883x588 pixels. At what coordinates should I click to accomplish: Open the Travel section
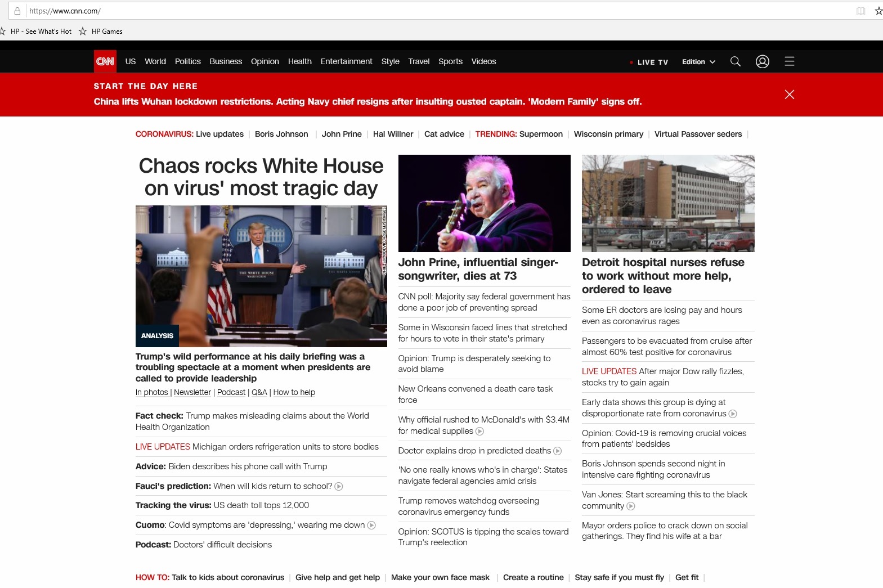point(419,61)
